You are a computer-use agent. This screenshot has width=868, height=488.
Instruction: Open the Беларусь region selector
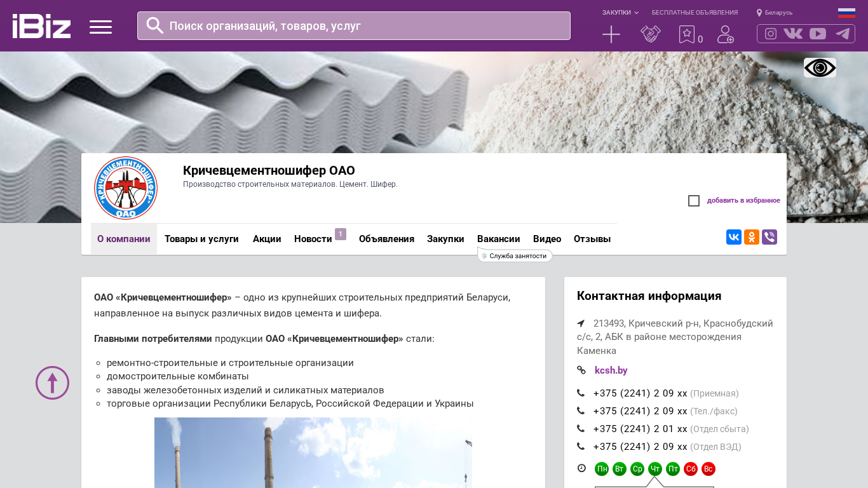click(775, 13)
